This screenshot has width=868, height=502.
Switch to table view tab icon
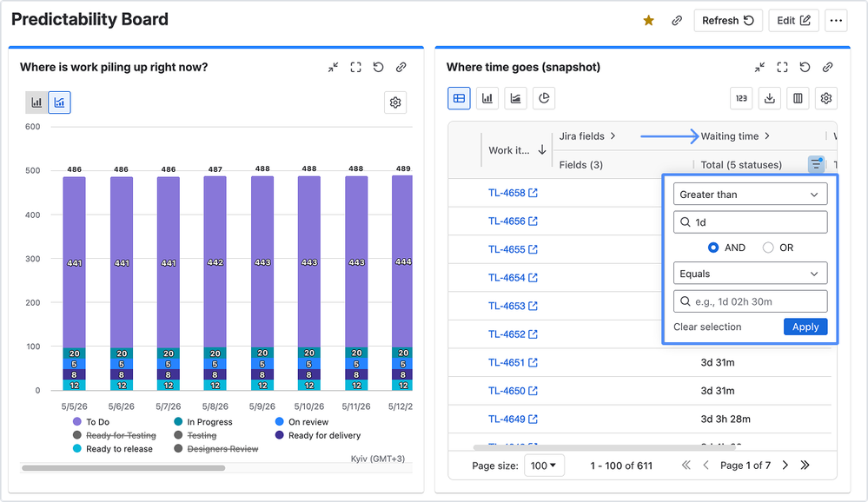point(459,98)
